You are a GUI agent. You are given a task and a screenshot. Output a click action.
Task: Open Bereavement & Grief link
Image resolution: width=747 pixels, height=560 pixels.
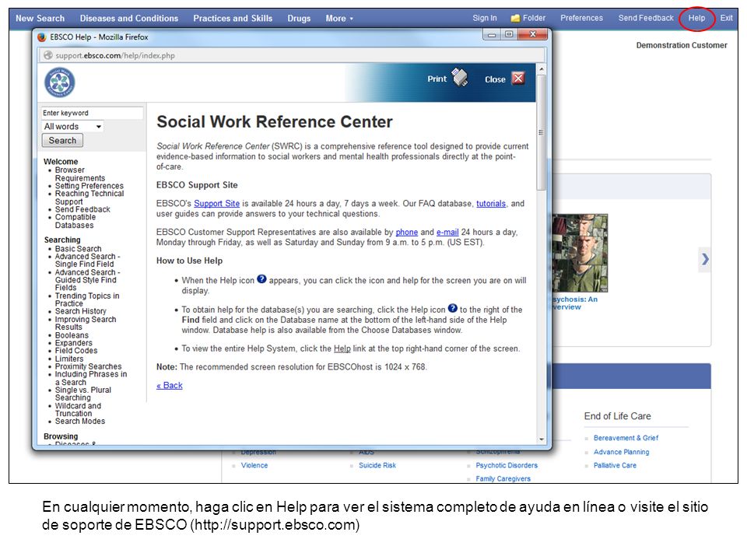coord(626,438)
